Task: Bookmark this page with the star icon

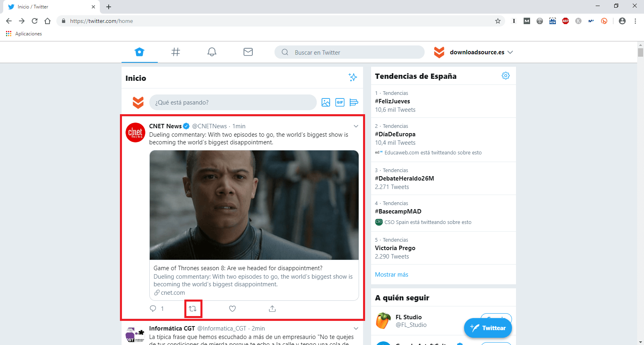Action: click(x=498, y=21)
